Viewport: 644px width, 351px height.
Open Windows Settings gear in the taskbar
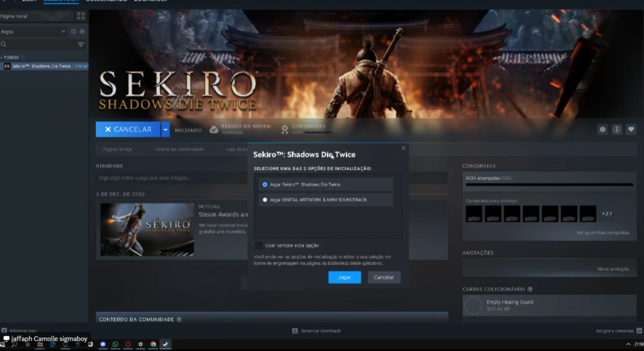pyautogui.click(x=140, y=344)
